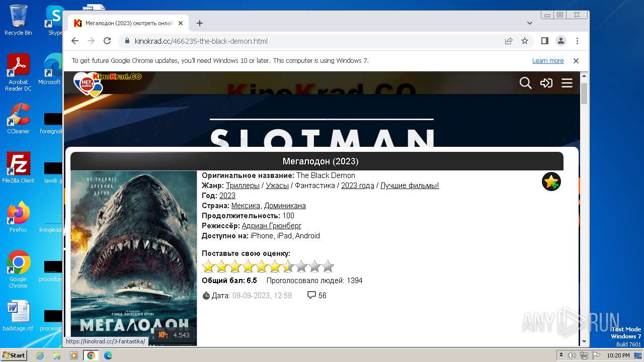Open the site search magnifier icon
Viewport: 644px width, 362px height.
[x=525, y=83]
